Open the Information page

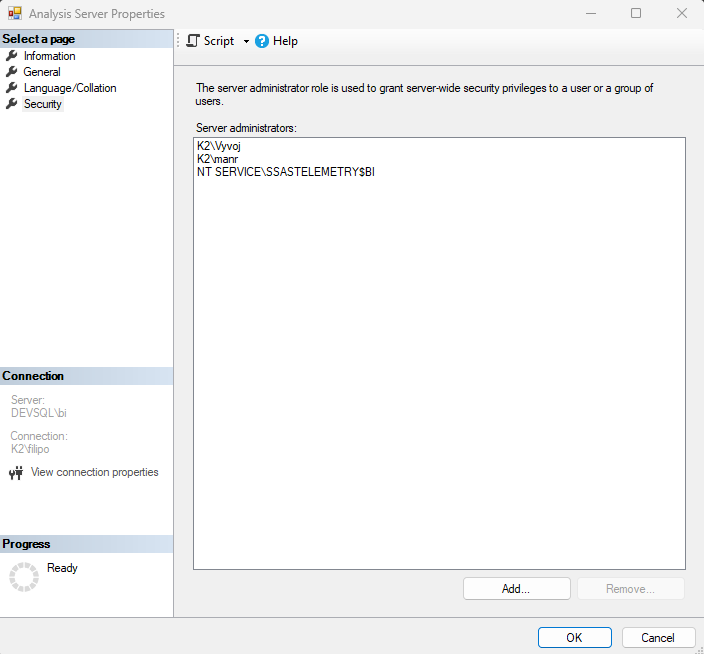click(x=49, y=56)
